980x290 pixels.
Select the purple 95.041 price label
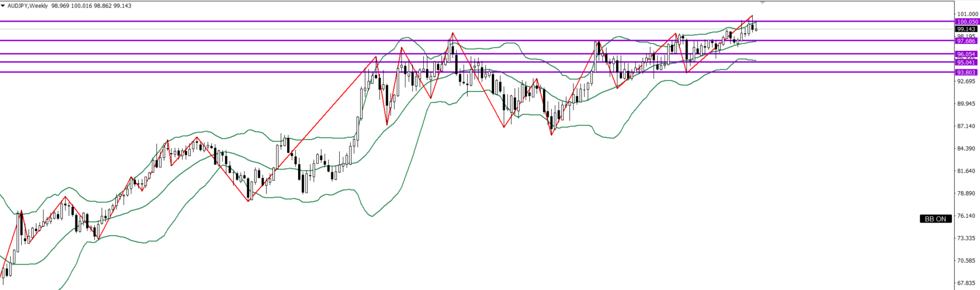pyautogui.click(x=966, y=62)
